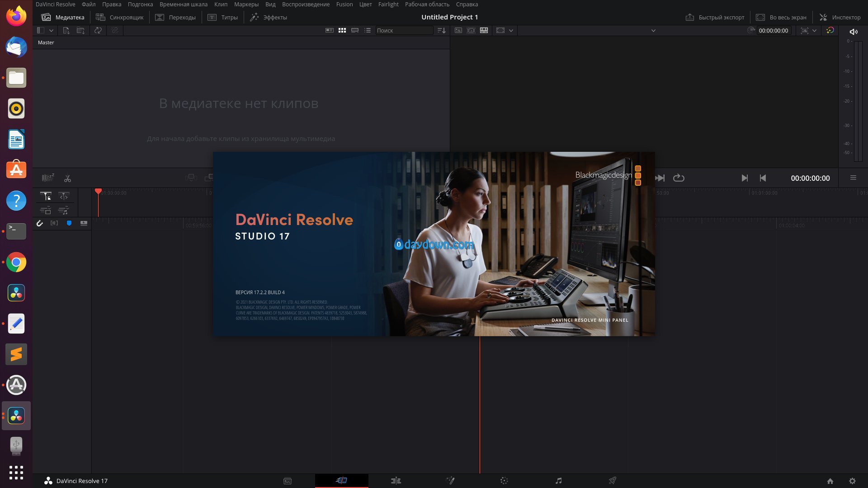
Task: Click the Smart Insert icon next to scissors
Action: coord(191,178)
